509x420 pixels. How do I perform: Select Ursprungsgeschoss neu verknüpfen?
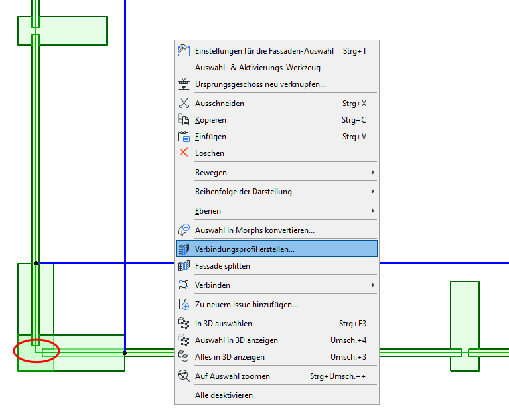pos(277,84)
